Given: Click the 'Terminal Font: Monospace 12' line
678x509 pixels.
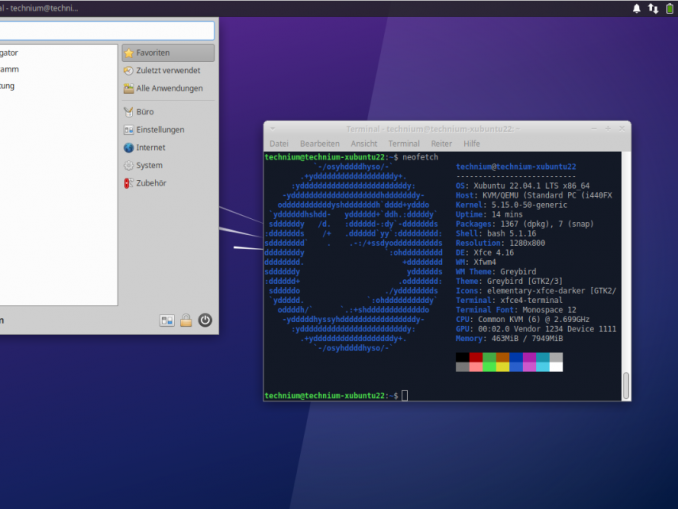Looking at the screenshot, I should tap(516, 310).
